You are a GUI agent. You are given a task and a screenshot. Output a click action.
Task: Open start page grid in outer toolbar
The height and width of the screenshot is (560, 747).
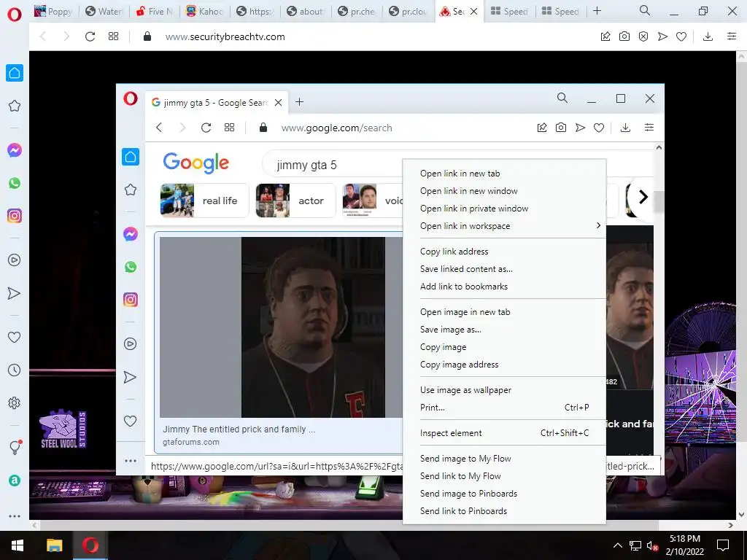coord(113,36)
